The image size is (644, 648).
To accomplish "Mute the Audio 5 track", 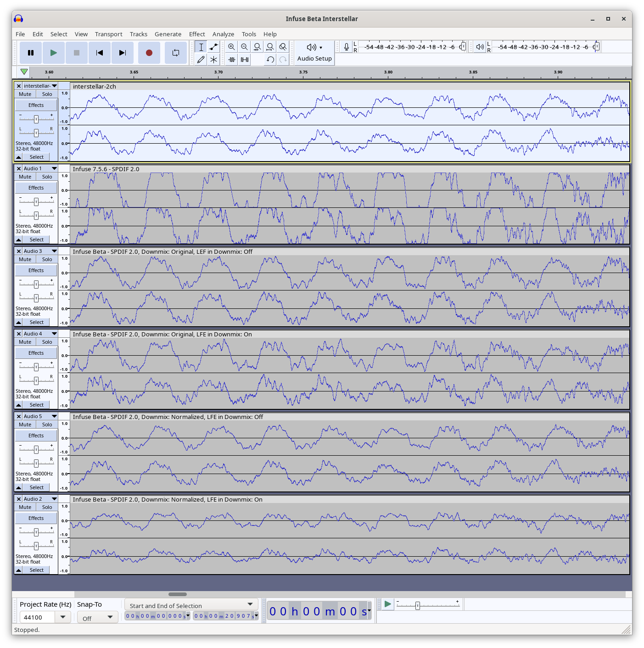I will click(x=25, y=425).
